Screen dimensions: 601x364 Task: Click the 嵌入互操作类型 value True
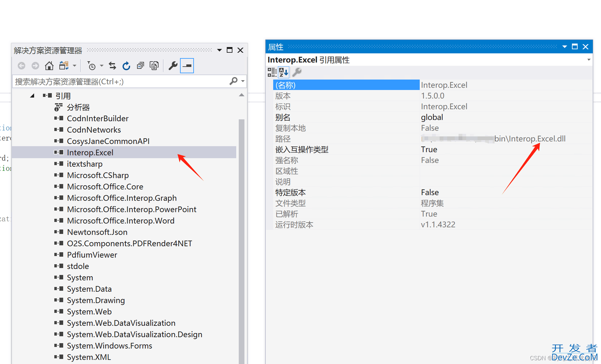pyautogui.click(x=429, y=149)
